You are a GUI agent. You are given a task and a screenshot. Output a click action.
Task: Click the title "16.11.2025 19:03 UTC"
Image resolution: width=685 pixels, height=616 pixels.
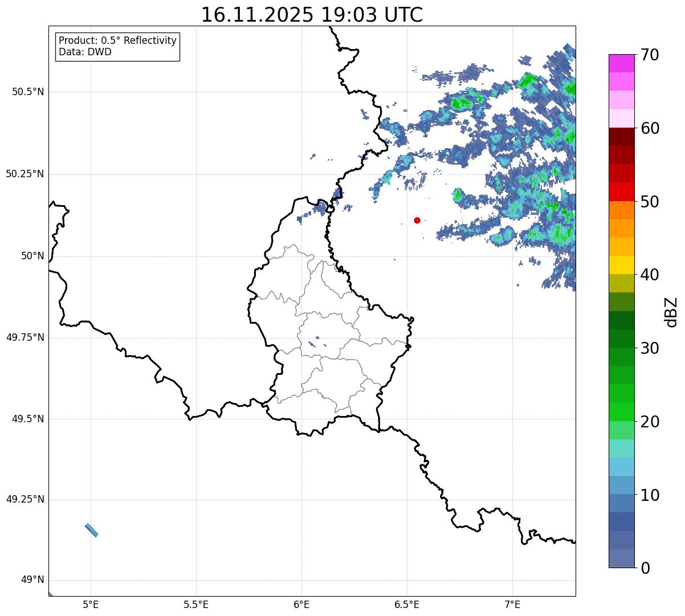coord(312,15)
